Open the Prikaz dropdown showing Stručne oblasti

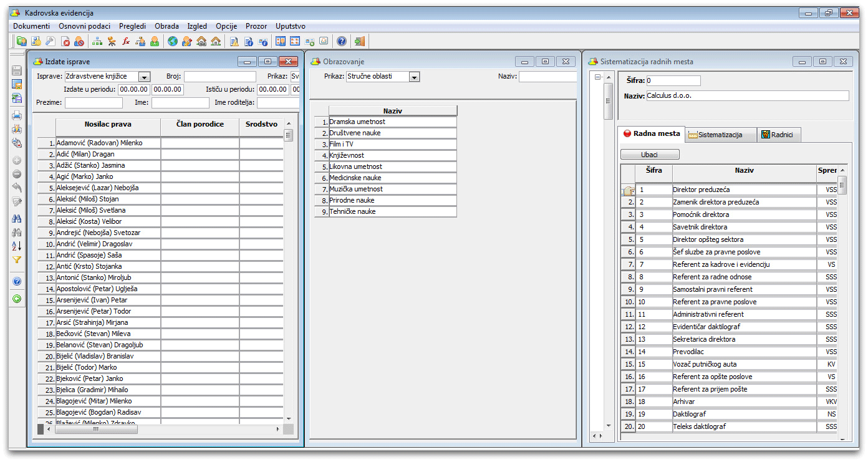(414, 77)
